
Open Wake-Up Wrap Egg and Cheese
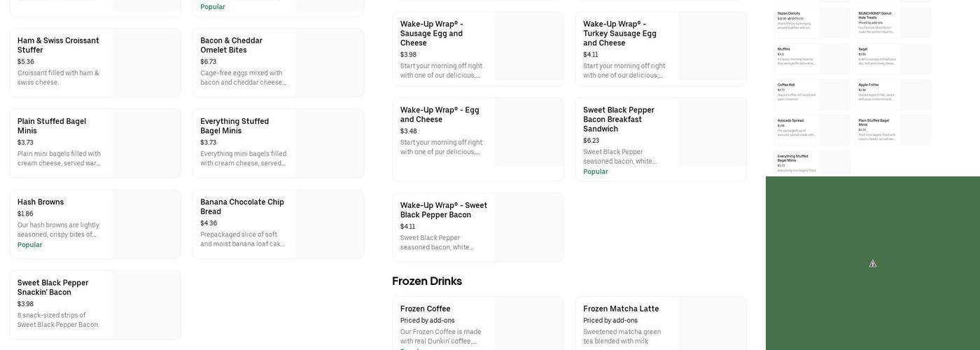440,115
